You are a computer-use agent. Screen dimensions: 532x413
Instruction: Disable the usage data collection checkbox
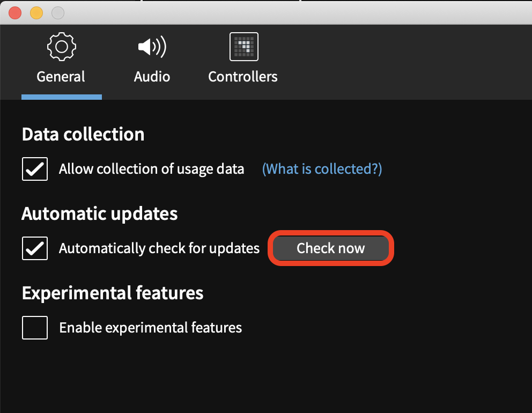click(x=35, y=169)
